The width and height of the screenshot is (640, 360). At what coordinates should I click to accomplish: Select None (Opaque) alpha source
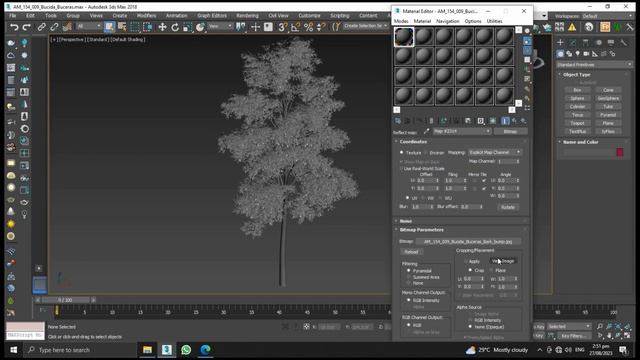pyautogui.click(x=470, y=327)
